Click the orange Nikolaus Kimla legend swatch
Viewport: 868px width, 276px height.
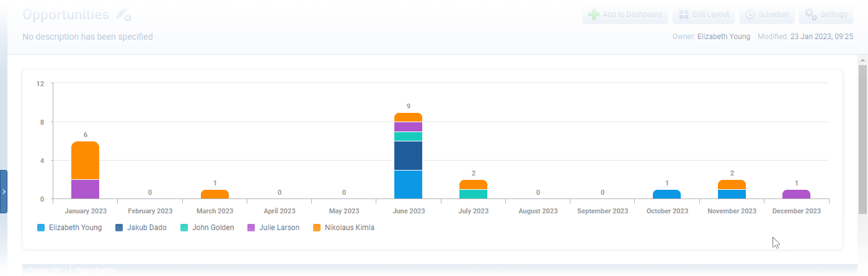click(x=317, y=228)
